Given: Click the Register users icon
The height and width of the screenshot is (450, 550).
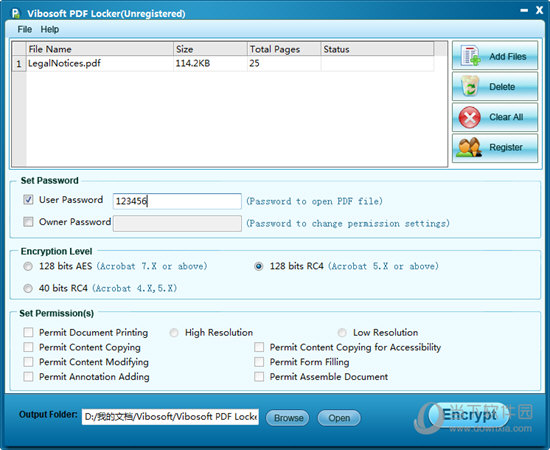Looking at the screenshot, I should click(469, 147).
